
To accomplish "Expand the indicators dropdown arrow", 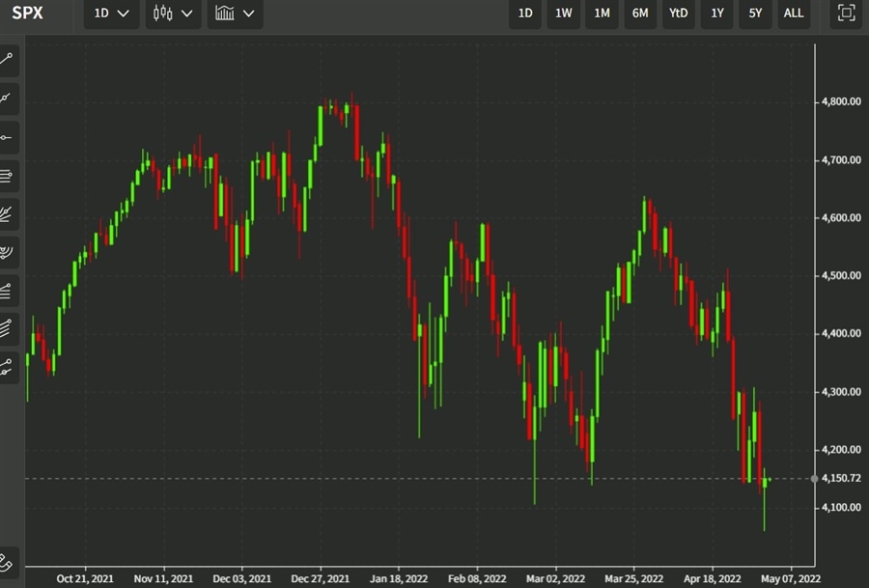I will [249, 14].
